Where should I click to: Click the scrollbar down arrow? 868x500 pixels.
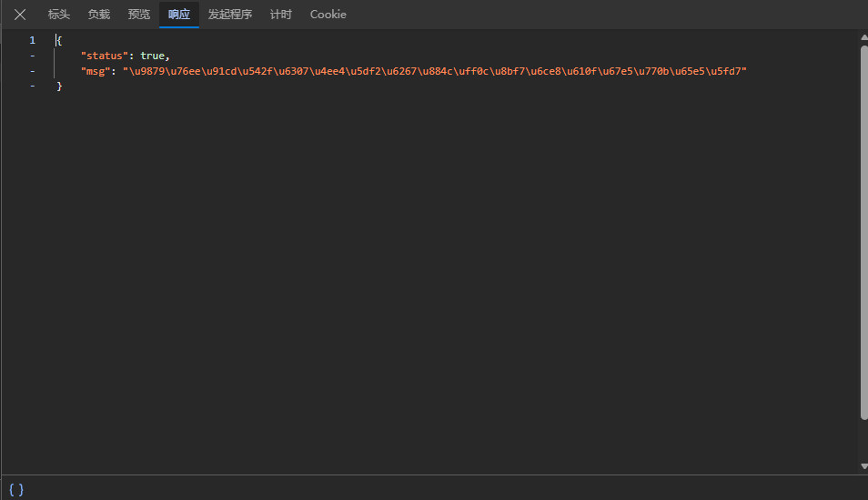point(863,466)
